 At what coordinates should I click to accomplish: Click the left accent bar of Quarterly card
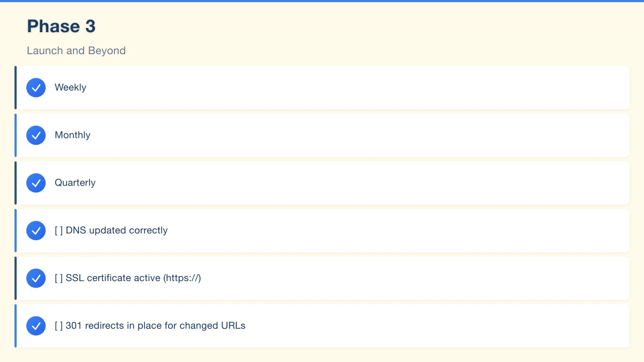tap(16, 183)
